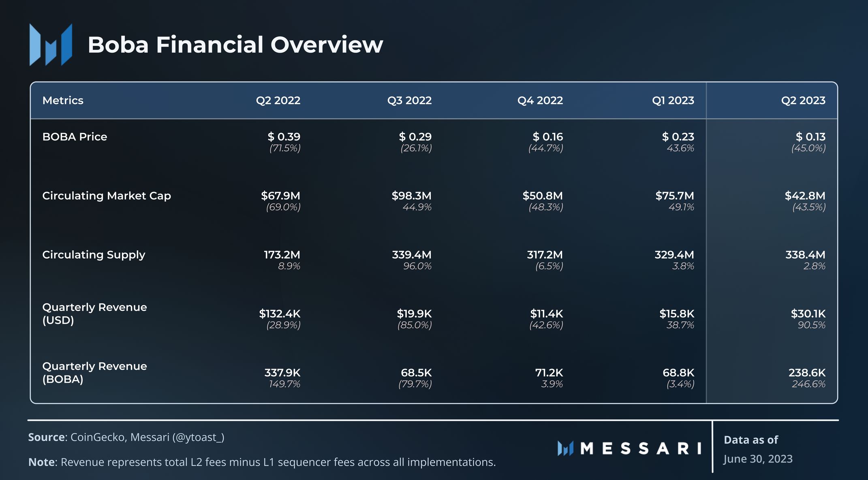Viewport: 868px width, 480px height.
Task: Click the $ 0.13 price value
Action: pyautogui.click(x=810, y=137)
